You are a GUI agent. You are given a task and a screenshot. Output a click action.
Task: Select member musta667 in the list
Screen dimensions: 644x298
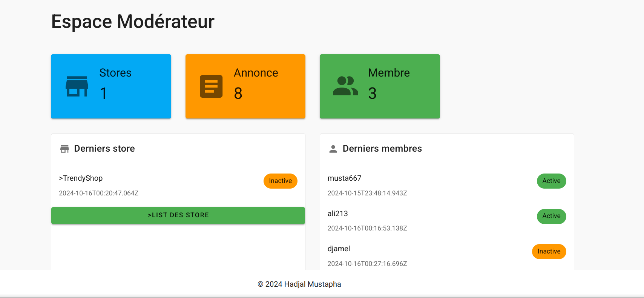click(344, 178)
